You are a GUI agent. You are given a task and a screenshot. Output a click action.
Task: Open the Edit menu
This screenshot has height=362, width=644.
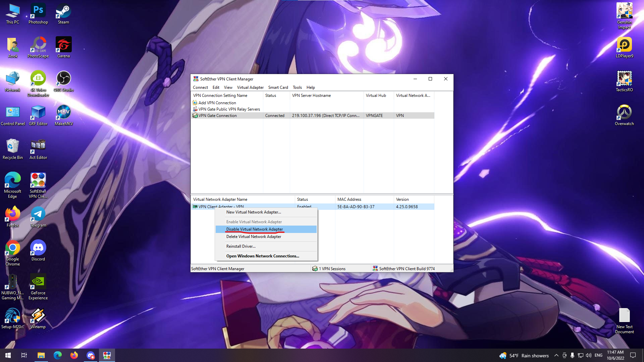(x=216, y=87)
